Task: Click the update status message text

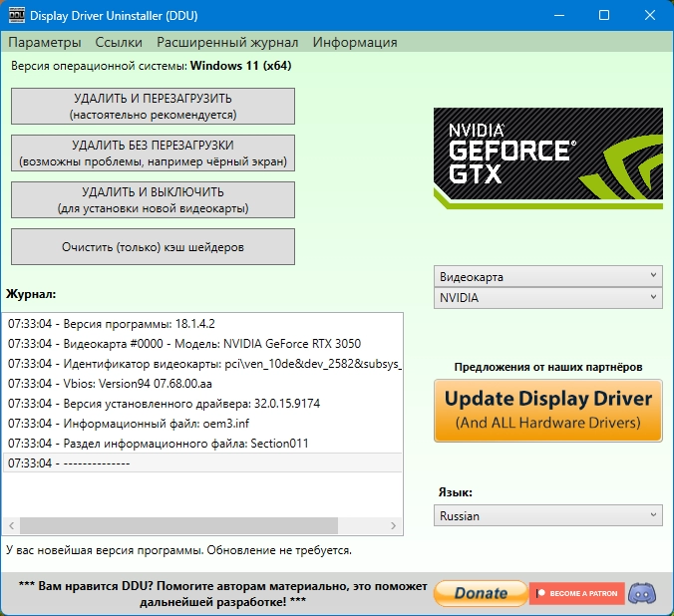Action: pyautogui.click(x=178, y=550)
